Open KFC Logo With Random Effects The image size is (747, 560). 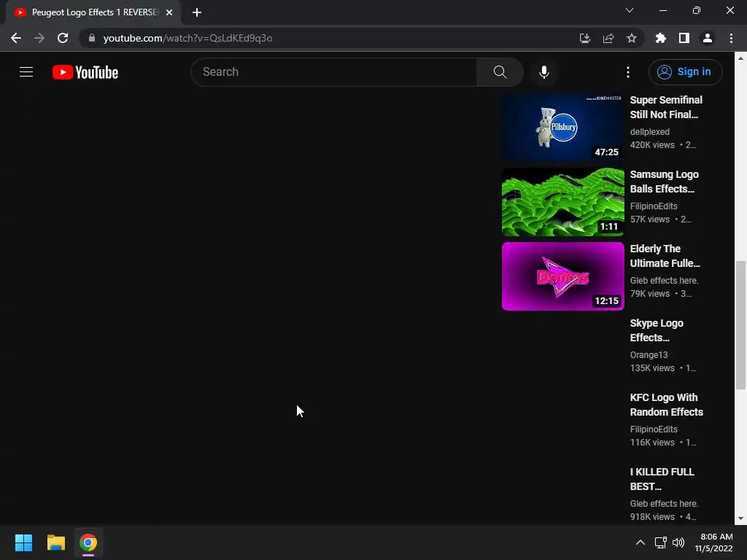click(667, 404)
